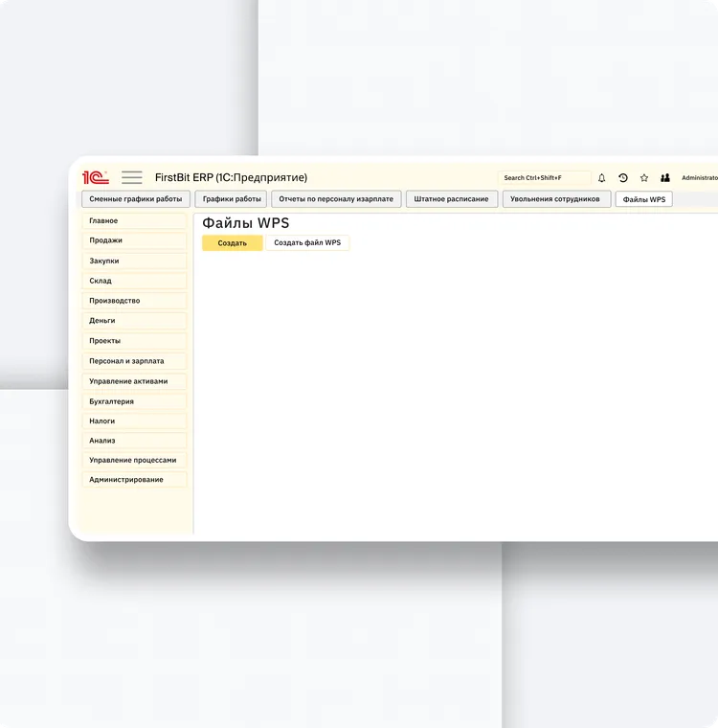Open Персонал и зарплата section
718x728 pixels.
tap(134, 361)
